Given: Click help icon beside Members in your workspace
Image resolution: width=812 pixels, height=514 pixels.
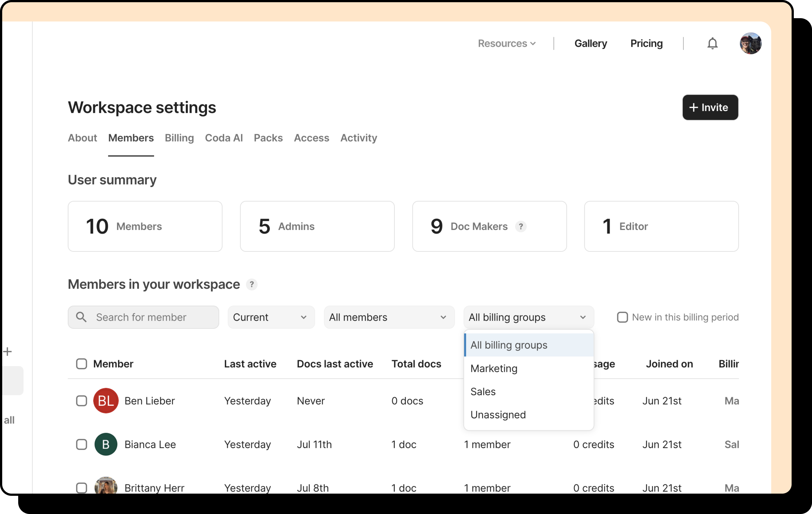Looking at the screenshot, I should (252, 285).
